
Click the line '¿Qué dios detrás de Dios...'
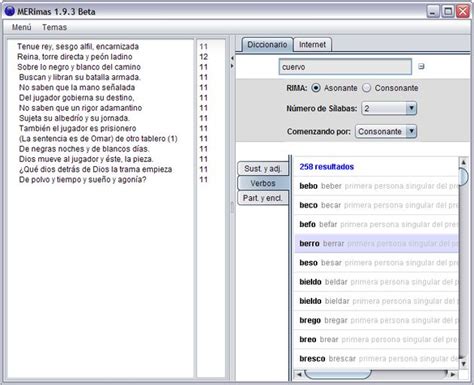(x=96, y=170)
